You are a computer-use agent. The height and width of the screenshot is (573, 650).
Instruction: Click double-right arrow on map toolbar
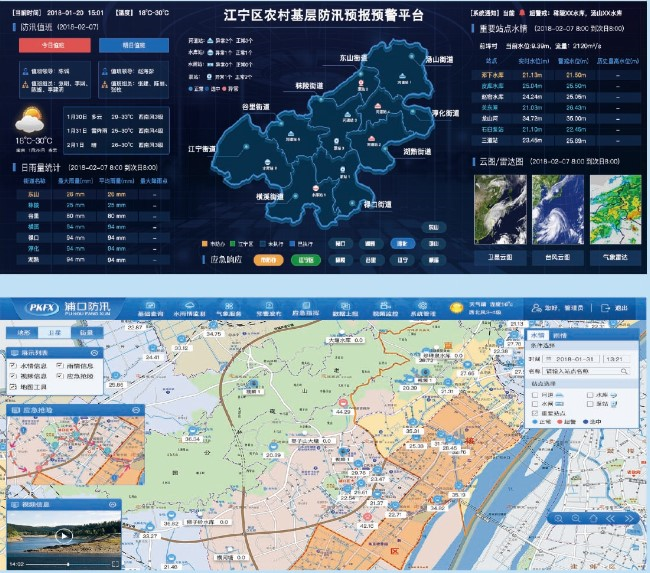coord(629,518)
